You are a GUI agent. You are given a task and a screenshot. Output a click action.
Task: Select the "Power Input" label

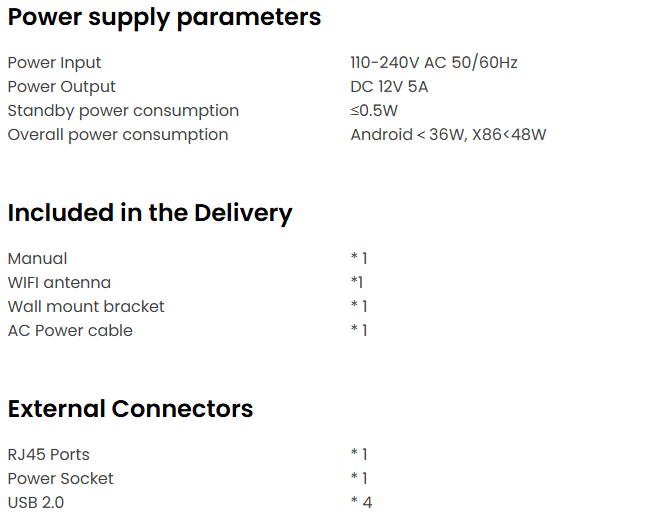tap(55, 63)
